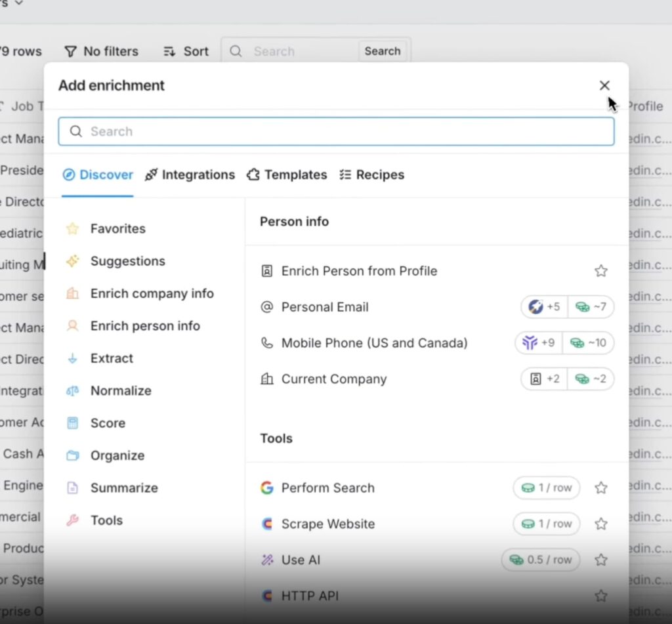
Task: Open the Templates tab
Action: click(287, 175)
